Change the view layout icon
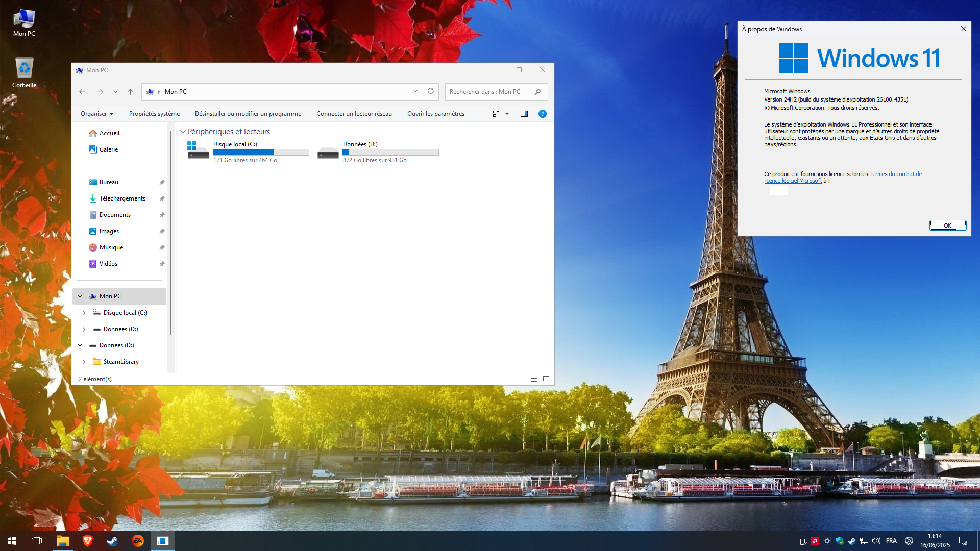The image size is (980, 551). click(496, 114)
